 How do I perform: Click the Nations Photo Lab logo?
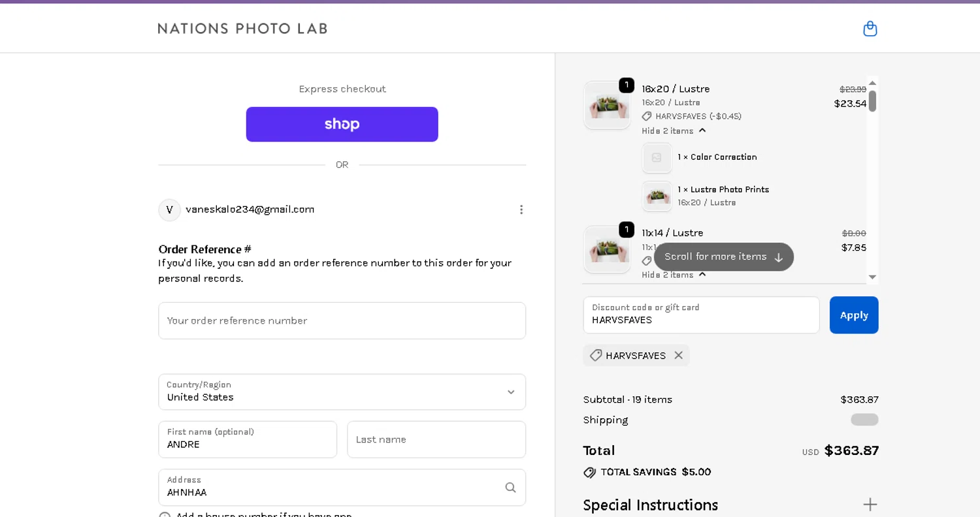242,28
